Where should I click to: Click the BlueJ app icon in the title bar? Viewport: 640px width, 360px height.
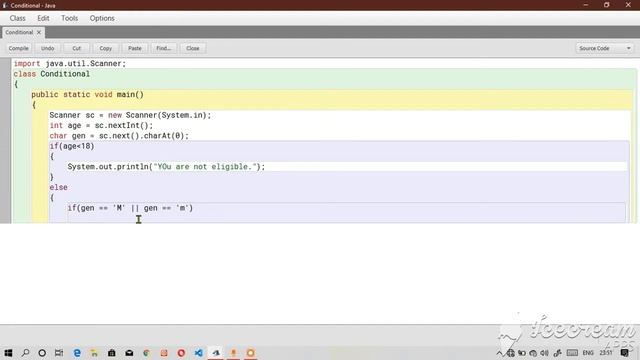5,5
